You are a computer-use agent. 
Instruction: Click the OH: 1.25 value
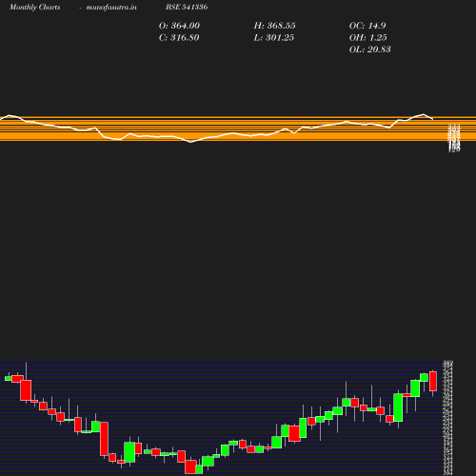(368, 37)
